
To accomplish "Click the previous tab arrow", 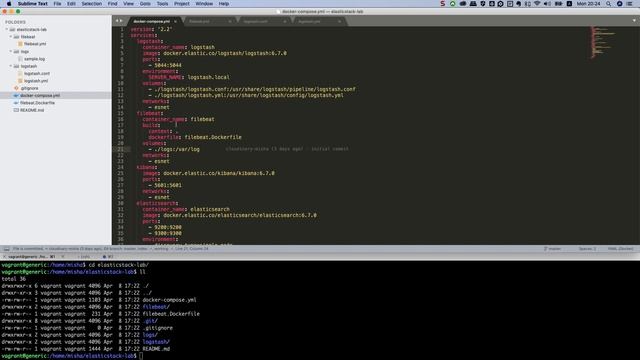I will pyautogui.click(x=117, y=21).
